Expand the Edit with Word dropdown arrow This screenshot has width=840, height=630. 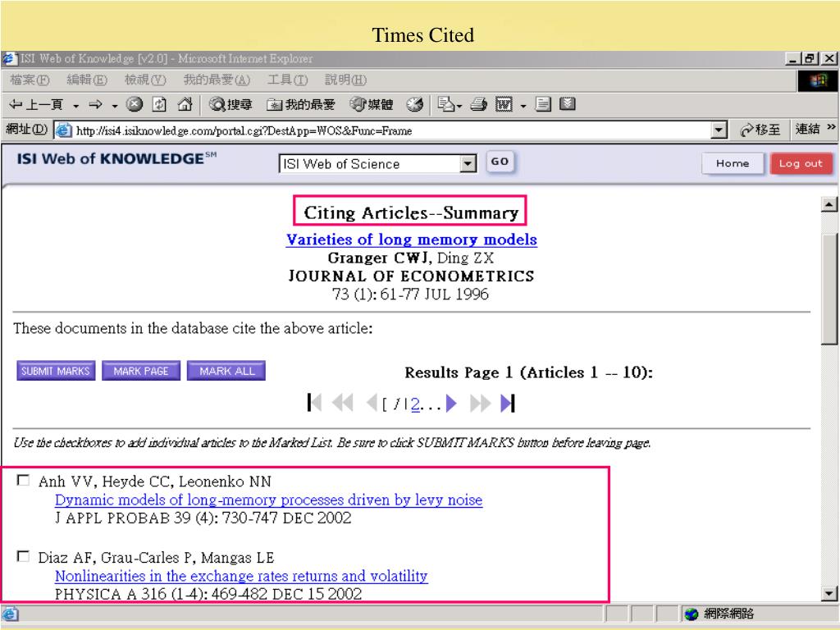coord(523,106)
